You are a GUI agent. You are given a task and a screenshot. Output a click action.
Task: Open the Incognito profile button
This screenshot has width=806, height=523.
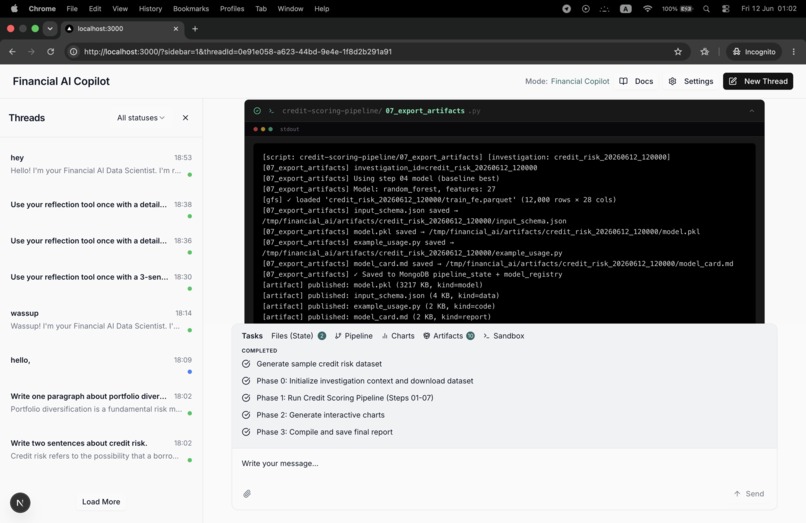[x=754, y=51]
